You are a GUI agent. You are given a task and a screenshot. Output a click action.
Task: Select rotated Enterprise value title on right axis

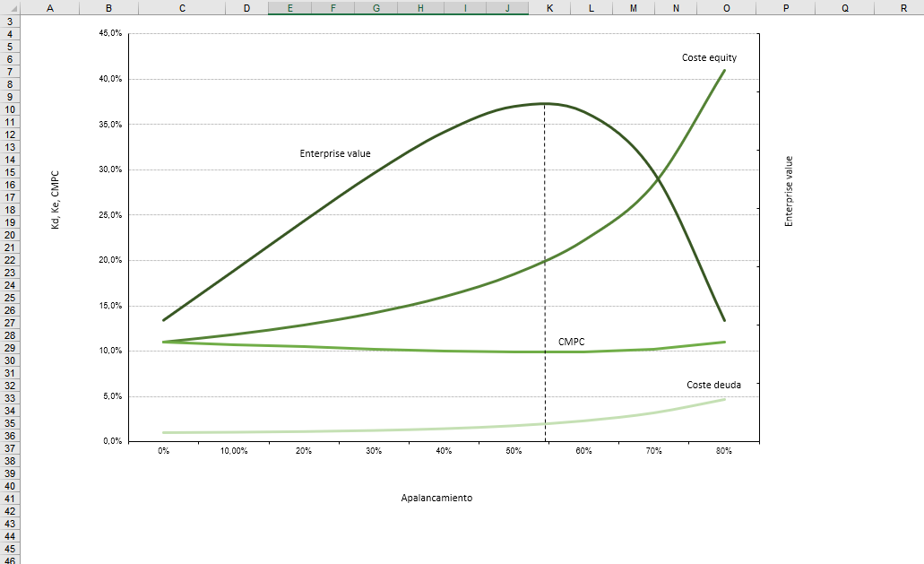[x=790, y=191]
